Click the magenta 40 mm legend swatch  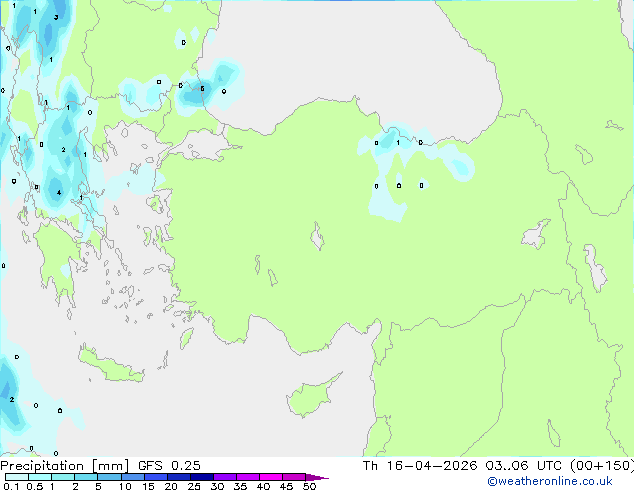coord(271,477)
